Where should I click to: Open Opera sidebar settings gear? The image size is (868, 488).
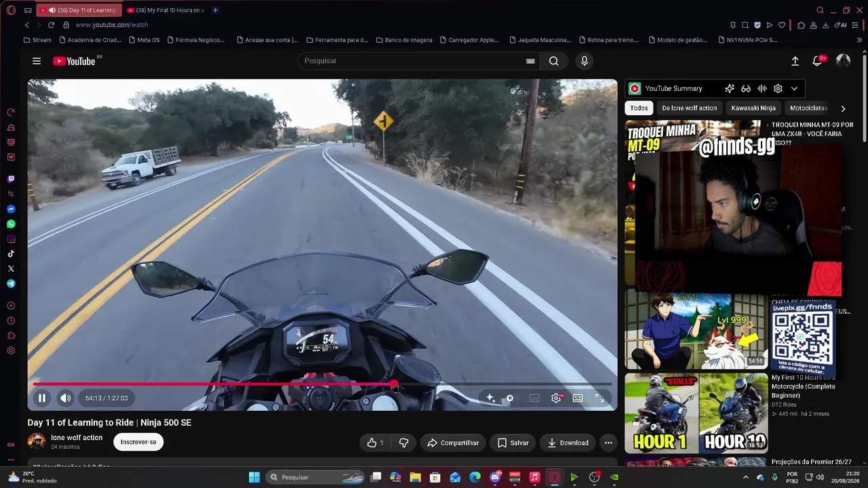pos(11,350)
